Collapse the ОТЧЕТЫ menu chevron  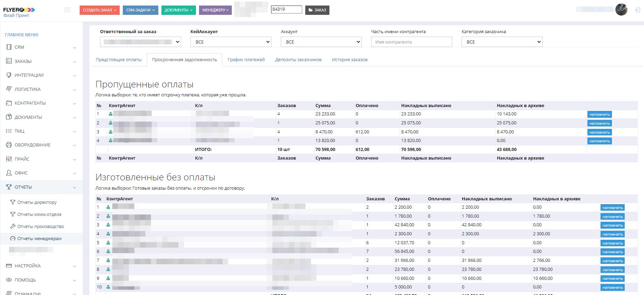75,188
